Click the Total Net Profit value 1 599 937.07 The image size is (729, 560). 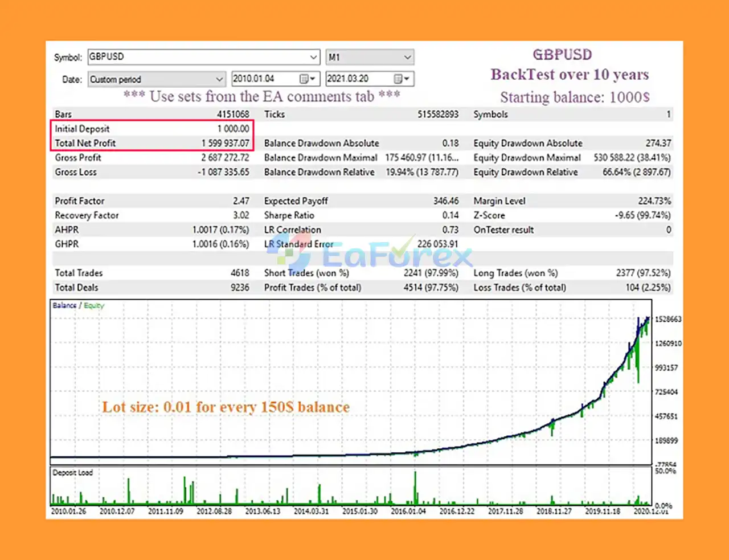[x=226, y=143]
